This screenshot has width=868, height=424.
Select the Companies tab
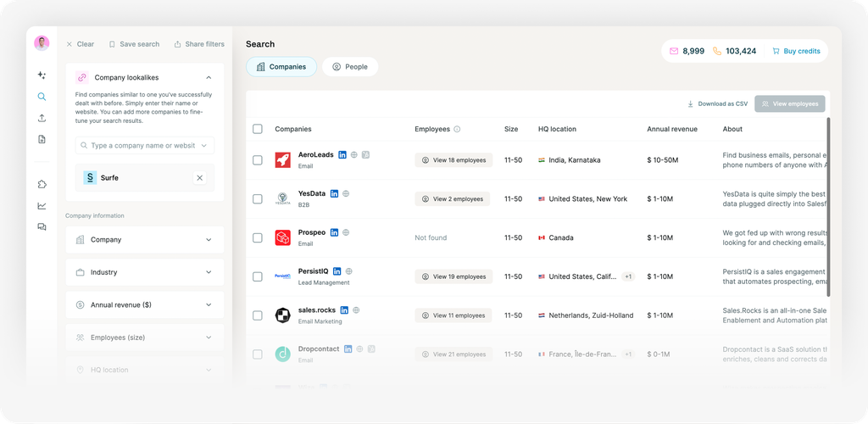click(281, 67)
